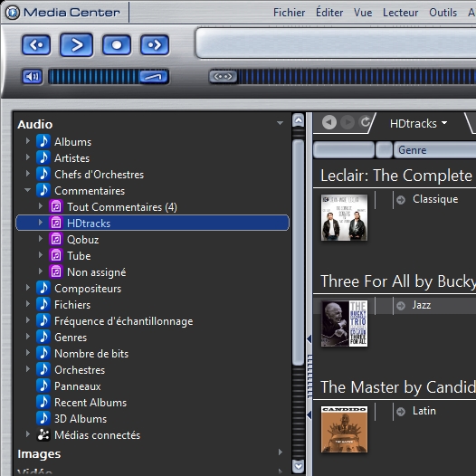Click the Recent Albums note icon
The width and height of the screenshot is (476, 476).
[43, 402]
